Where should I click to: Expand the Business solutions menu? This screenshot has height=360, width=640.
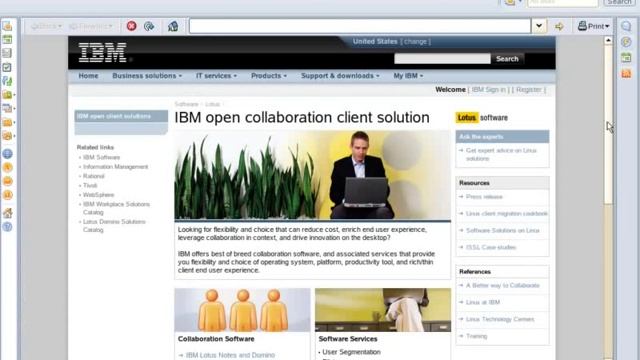click(147, 76)
